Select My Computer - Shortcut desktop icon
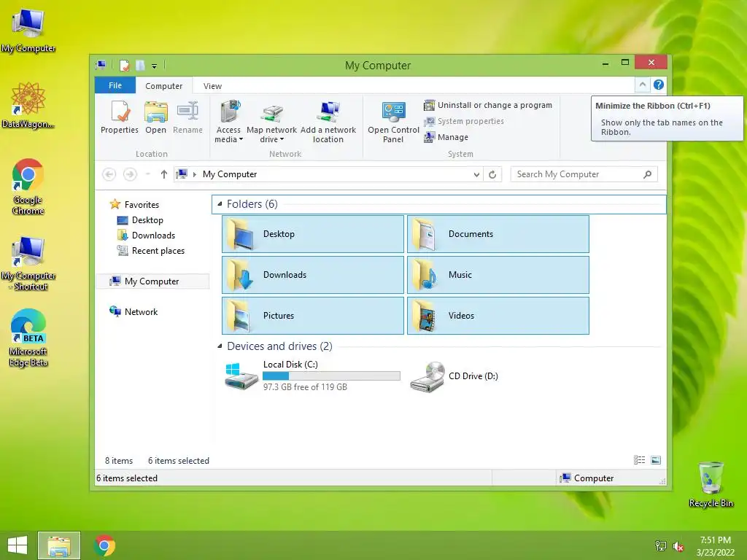 click(28, 262)
